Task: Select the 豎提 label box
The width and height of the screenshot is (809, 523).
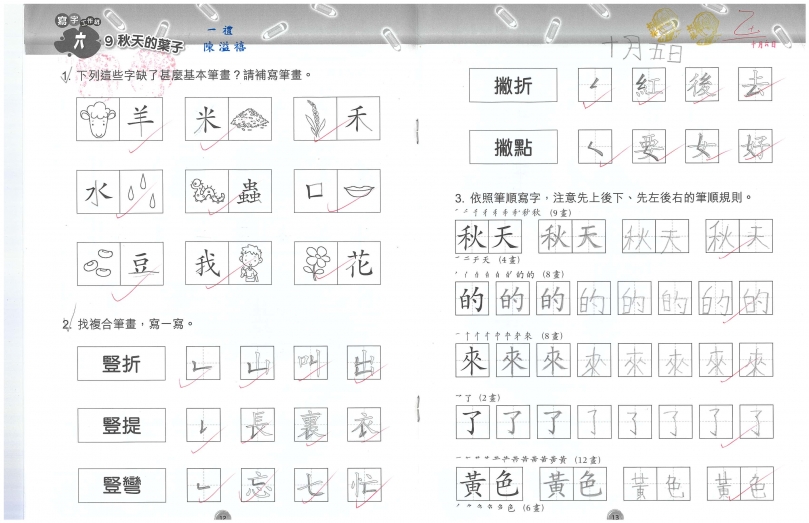Action: [121, 426]
